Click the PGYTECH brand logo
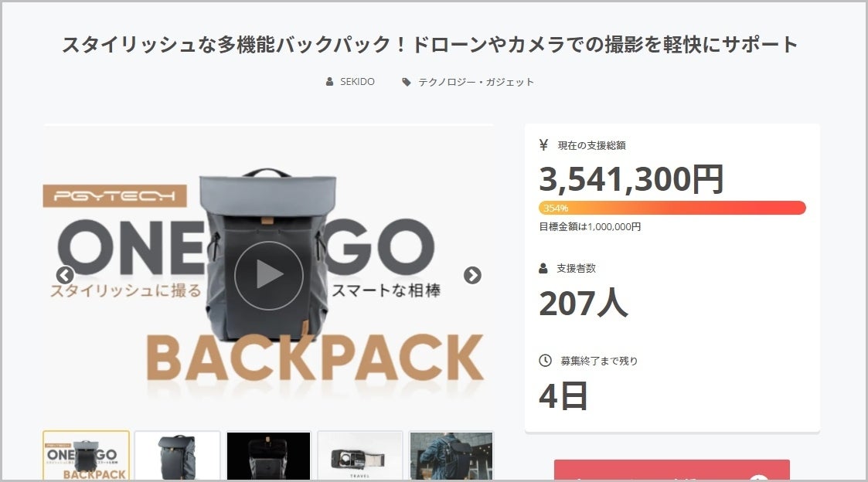 [114, 197]
